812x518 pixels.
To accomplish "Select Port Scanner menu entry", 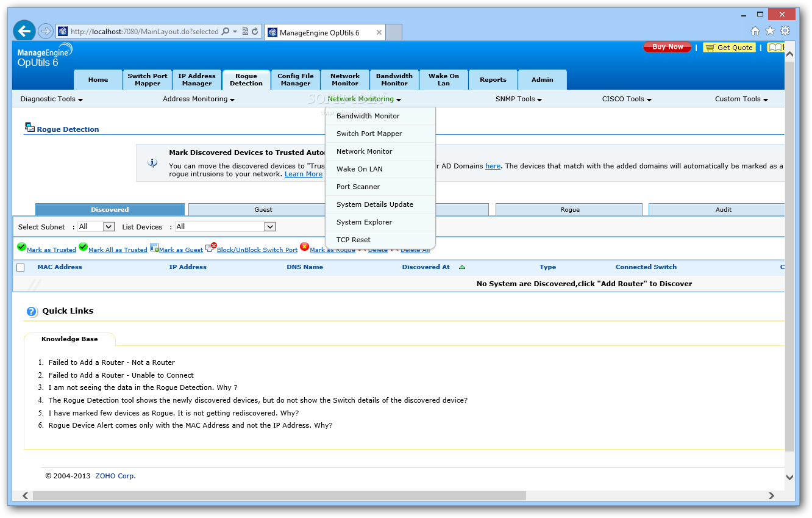I will click(380, 187).
